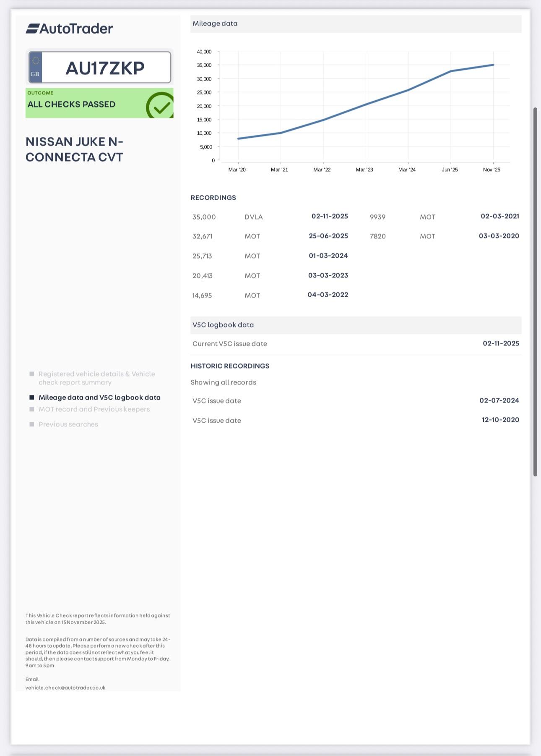Click the Mileage data section header

point(356,24)
